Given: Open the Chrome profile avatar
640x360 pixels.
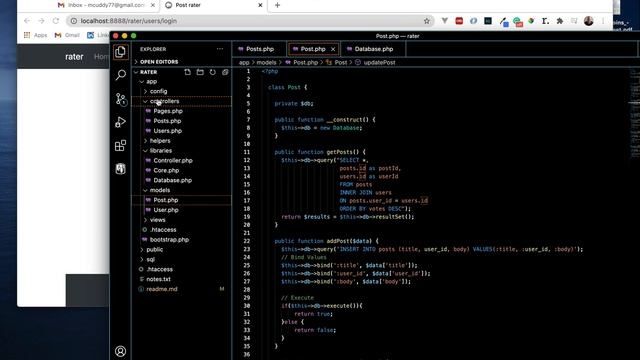Looking at the screenshot, I should coord(589,21).
